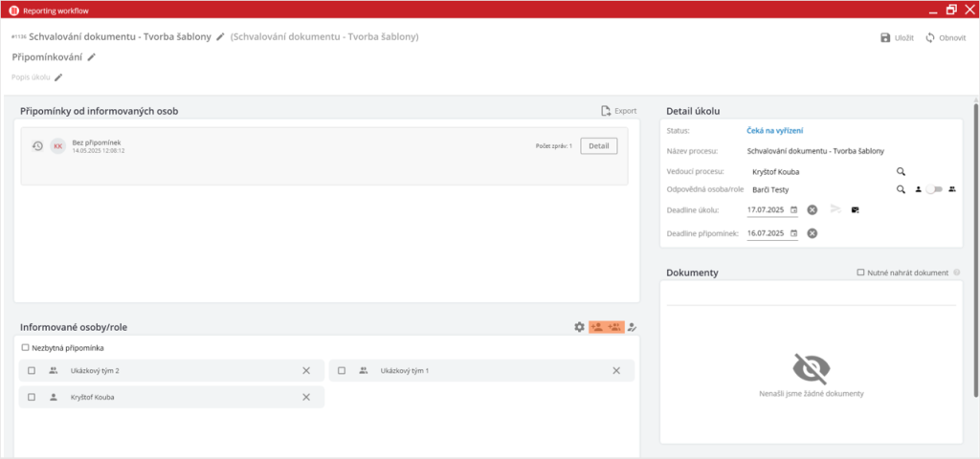Export comments using the Export button
The width and height of the screenshot is (980, 459).
point(618,111)
